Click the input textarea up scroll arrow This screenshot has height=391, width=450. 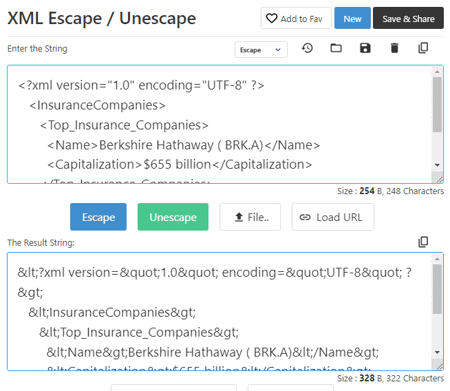pos(437,71)
